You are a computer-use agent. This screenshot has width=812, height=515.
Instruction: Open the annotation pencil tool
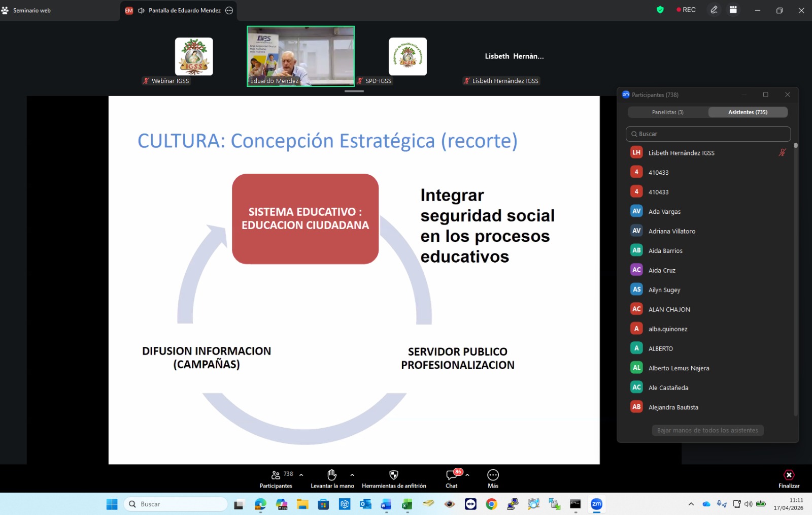[x=714, y=10]
